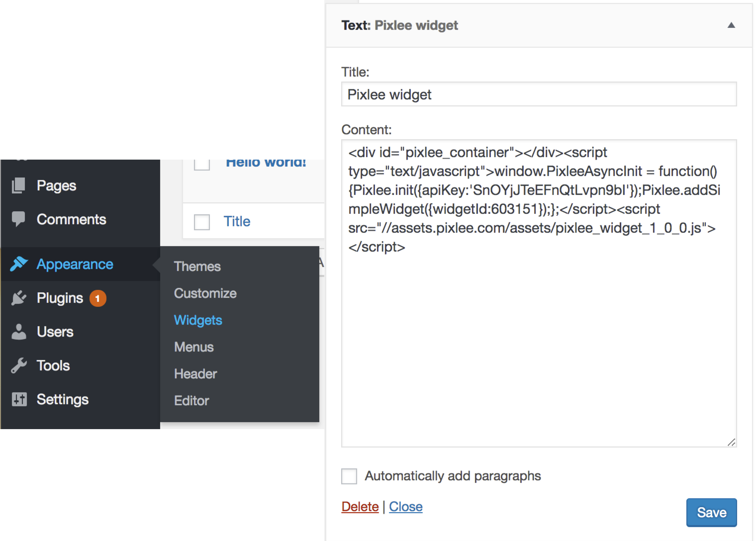The height and width of the screenshot is (541, 756).
Task: Click the Close link under the widget
Action: click(x=406, y=507)
